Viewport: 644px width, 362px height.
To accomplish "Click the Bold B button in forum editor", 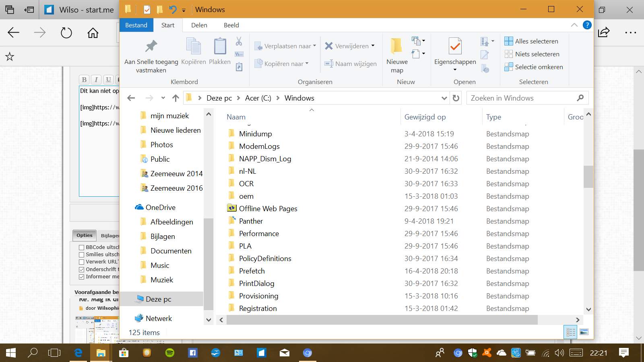I will point(84,79).
